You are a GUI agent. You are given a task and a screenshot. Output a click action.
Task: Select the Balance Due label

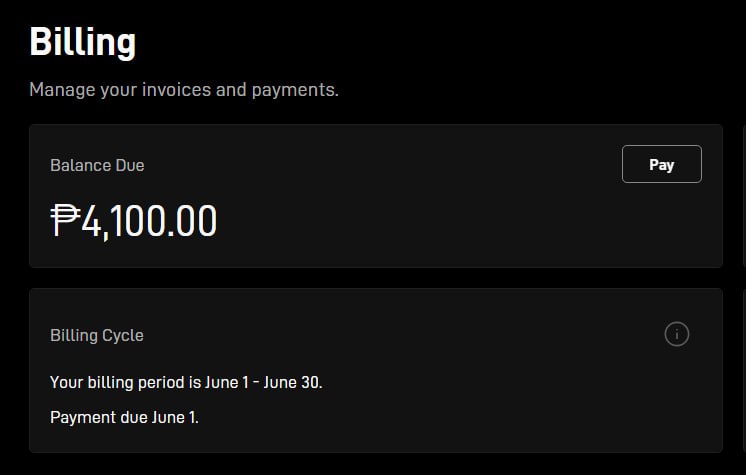(x=97, y=165)
